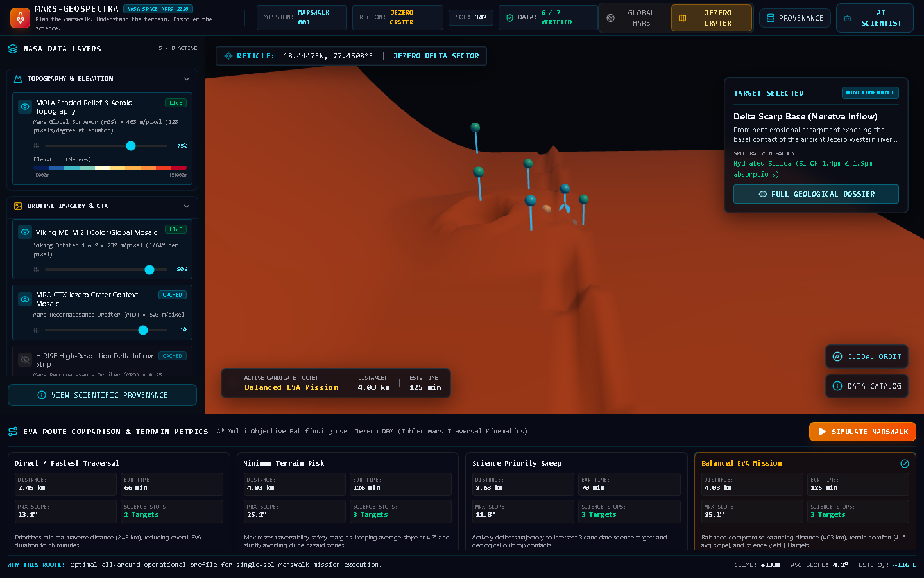Click the Hydrated Silica mineralogy text
This screenshot has height=578, width=924.
click(x=803, y=169)
